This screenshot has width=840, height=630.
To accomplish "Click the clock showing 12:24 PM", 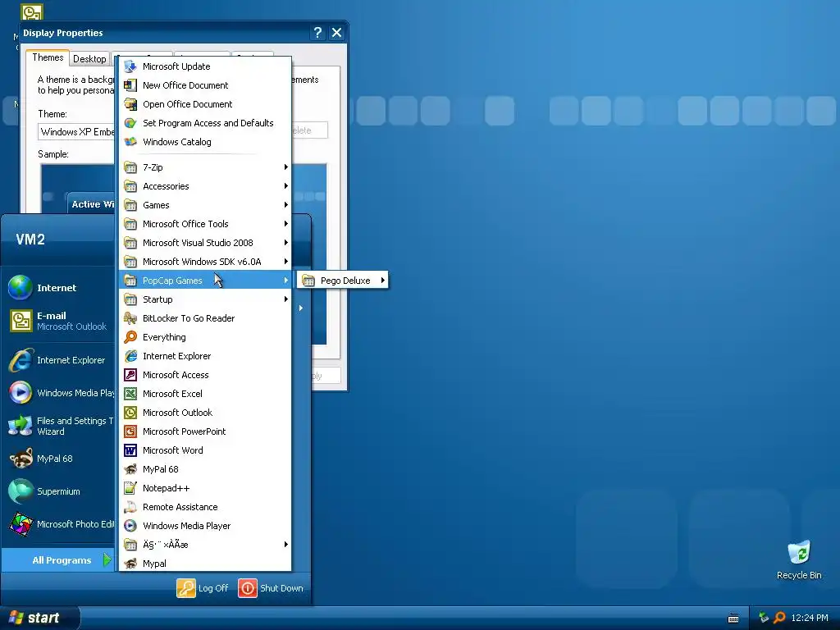I will (810, 619).
